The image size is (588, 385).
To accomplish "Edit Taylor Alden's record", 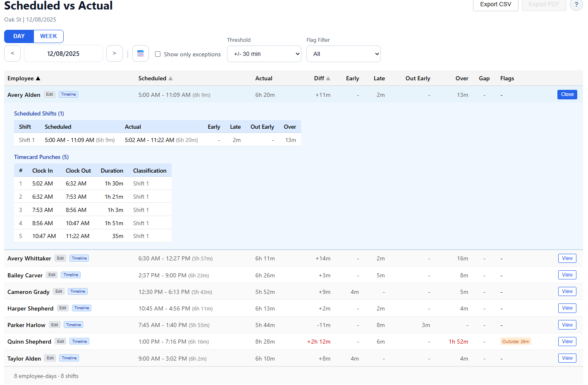I will click(50, 358).
